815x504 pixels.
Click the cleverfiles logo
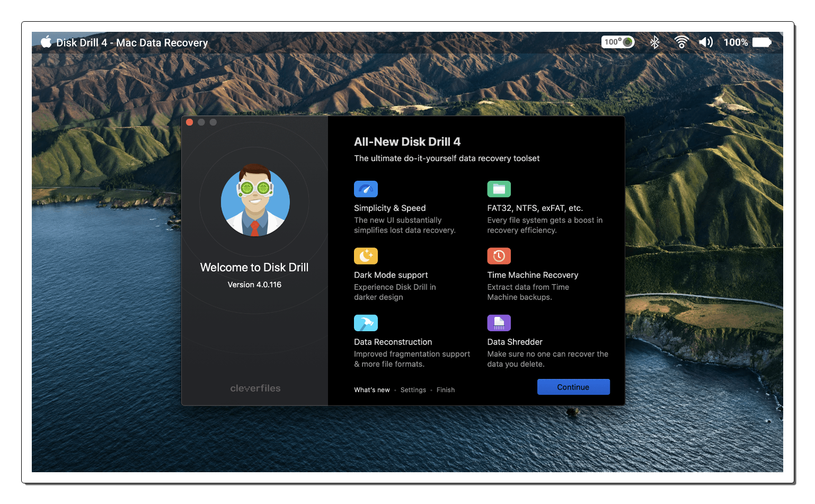(255, 388)
